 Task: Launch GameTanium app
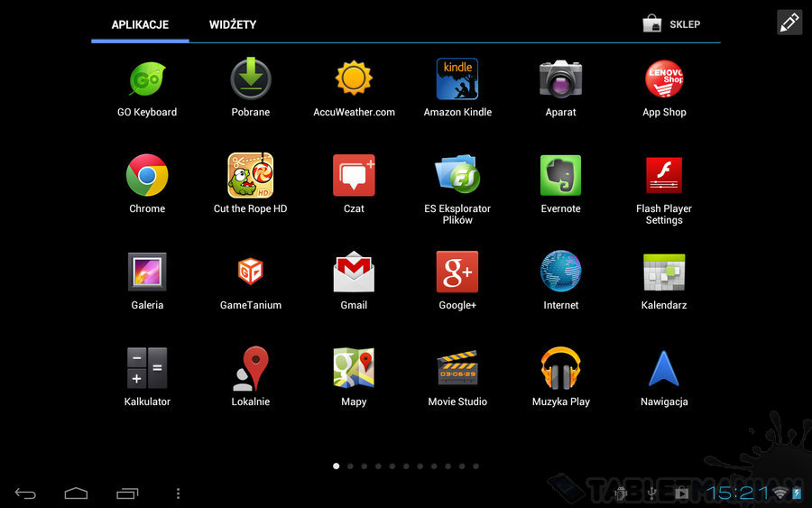click(251, 272)
